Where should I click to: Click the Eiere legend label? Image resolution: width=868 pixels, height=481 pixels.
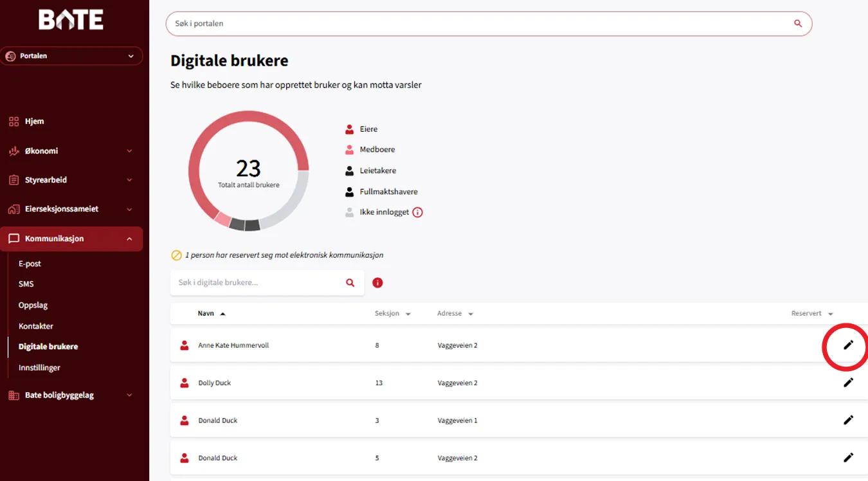(368, 129)
